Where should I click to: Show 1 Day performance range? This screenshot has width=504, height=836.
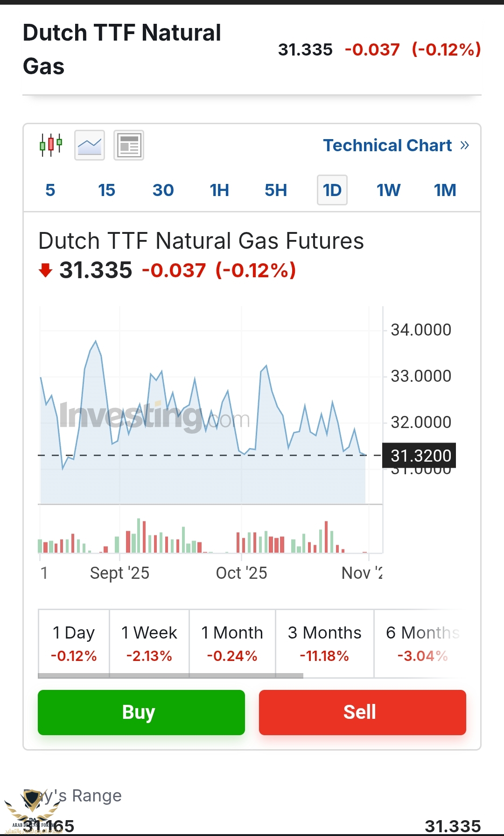pos(74,643)
